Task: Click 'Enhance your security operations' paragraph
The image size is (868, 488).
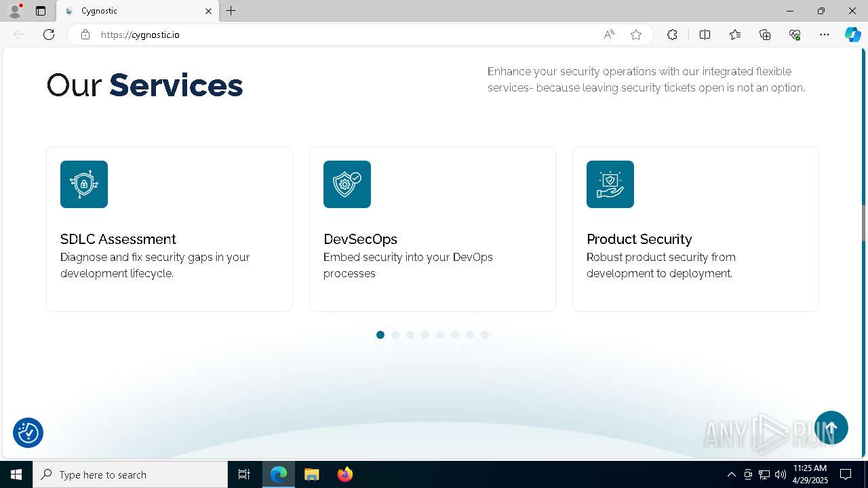Action: (x=646, y=79)
